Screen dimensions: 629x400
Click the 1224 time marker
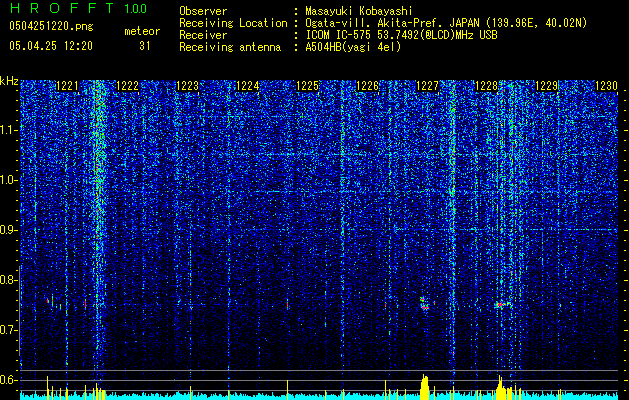click(248, 86)
